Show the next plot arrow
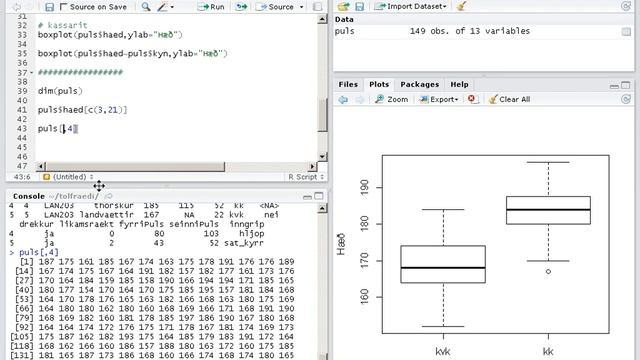Image resolution: width=640 pixels, height=360 pixels. click(359, 99)
